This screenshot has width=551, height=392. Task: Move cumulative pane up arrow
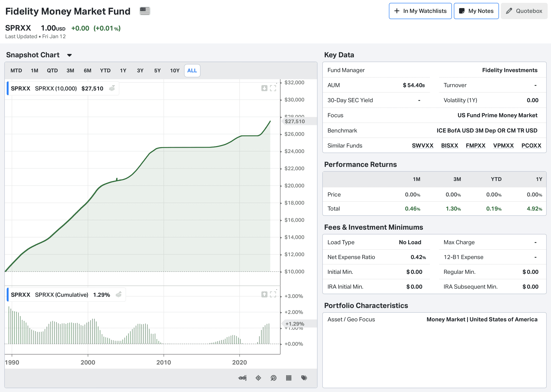coord(264,294)
